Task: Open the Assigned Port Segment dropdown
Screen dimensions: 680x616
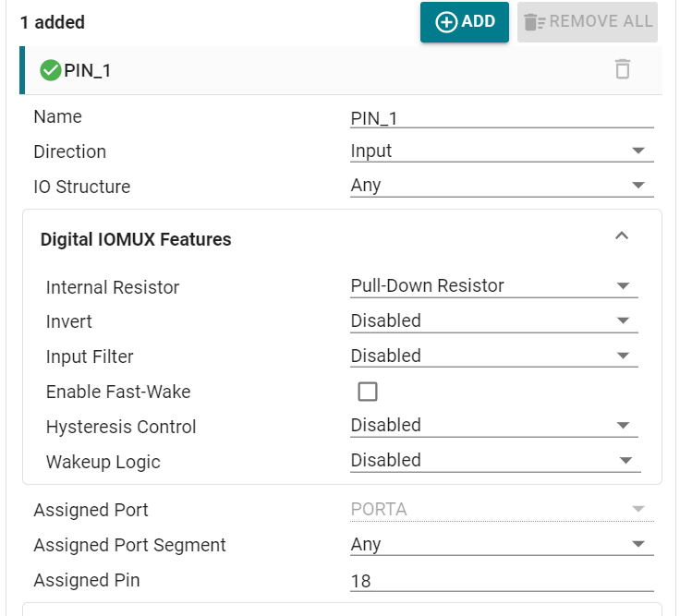Action: coord(502,545)
